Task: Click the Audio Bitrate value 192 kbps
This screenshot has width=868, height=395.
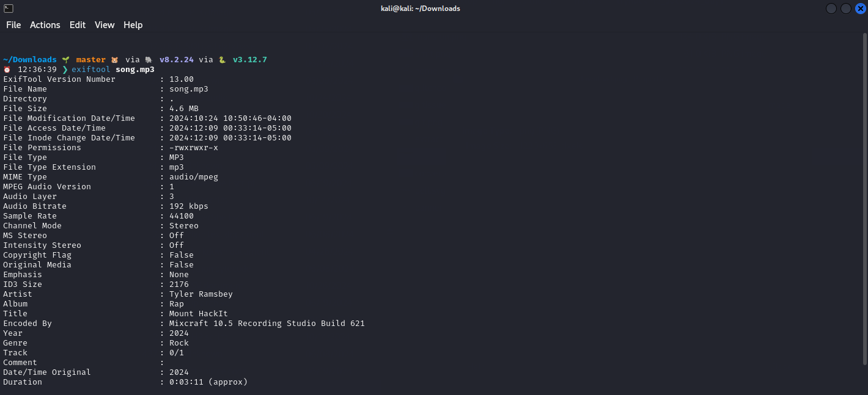Action: click(x=189, y=206)
